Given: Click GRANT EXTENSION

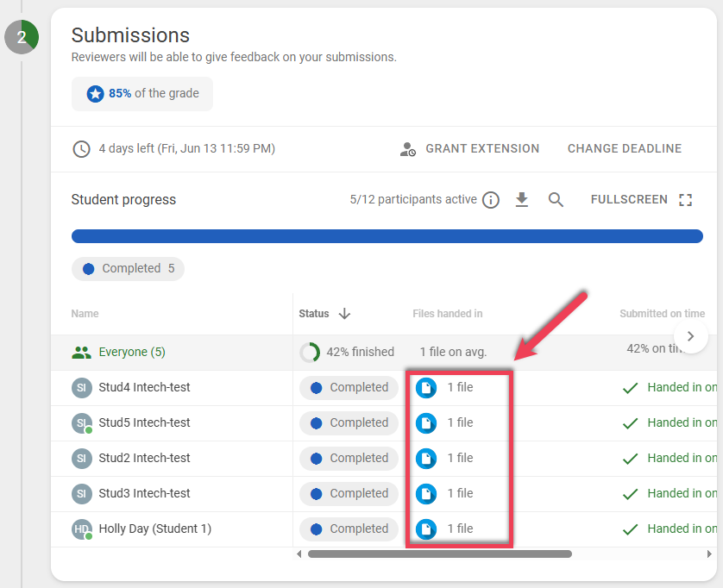Looking at the screenshot, I should 481,148.
